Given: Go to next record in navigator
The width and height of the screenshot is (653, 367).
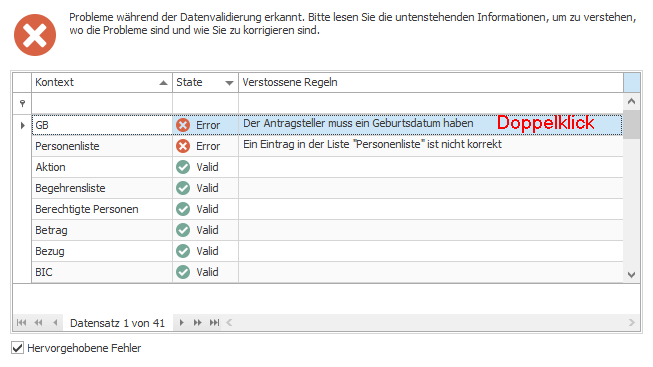Looking at the screenshot, I should [x=182, y=322].
